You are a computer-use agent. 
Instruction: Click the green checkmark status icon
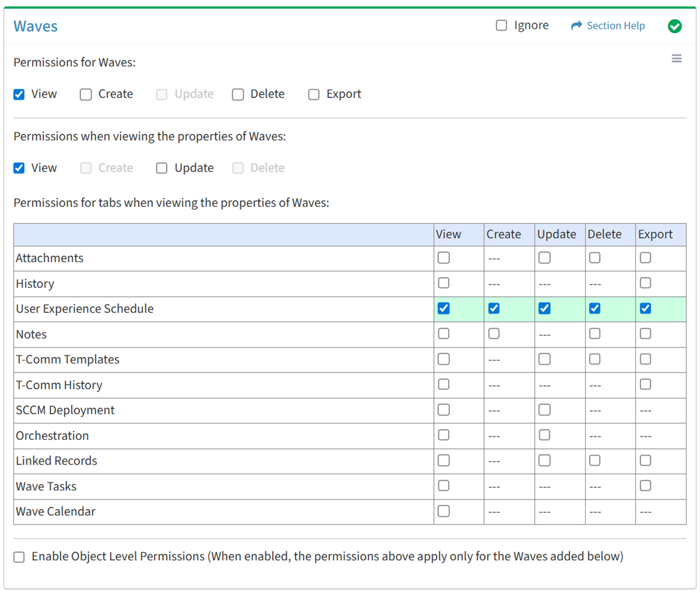pos(674,26)
